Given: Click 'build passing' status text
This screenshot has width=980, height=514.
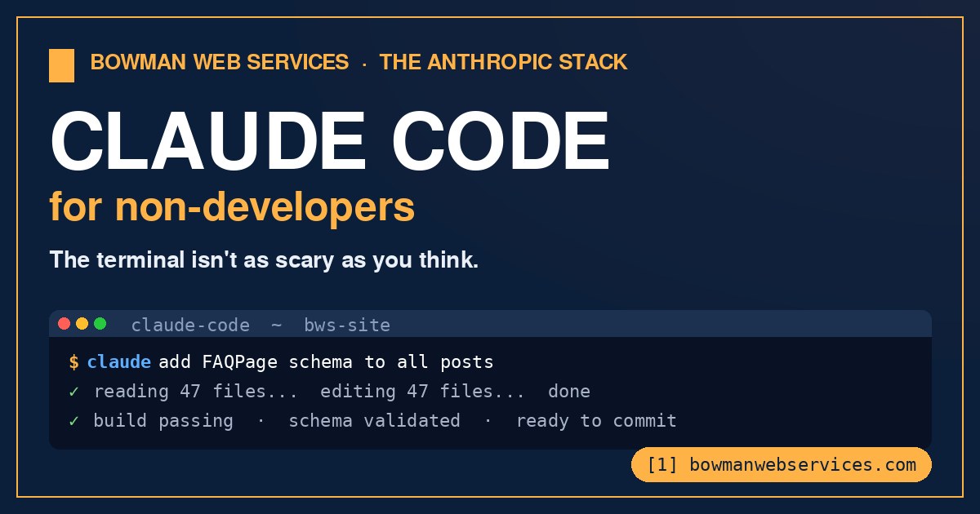Looking at the screenshot, I should point(163,421).
